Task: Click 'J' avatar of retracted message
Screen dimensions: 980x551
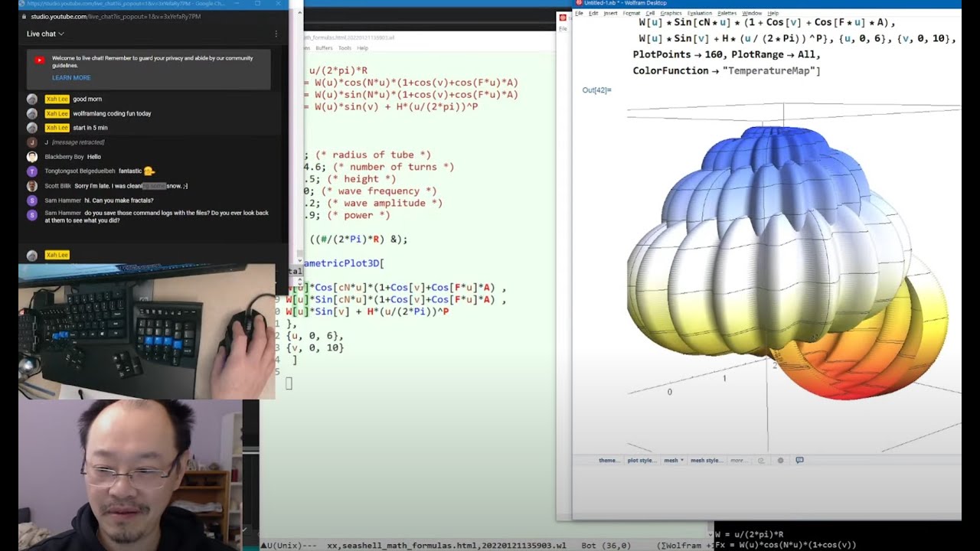Action: pyautogui.click(x=32, y=142)
